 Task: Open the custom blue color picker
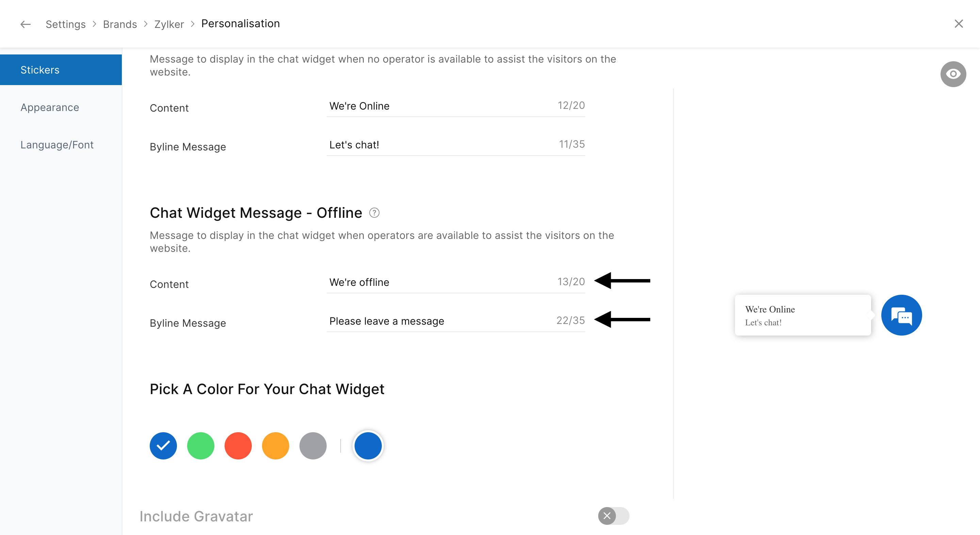click(368, 445)
